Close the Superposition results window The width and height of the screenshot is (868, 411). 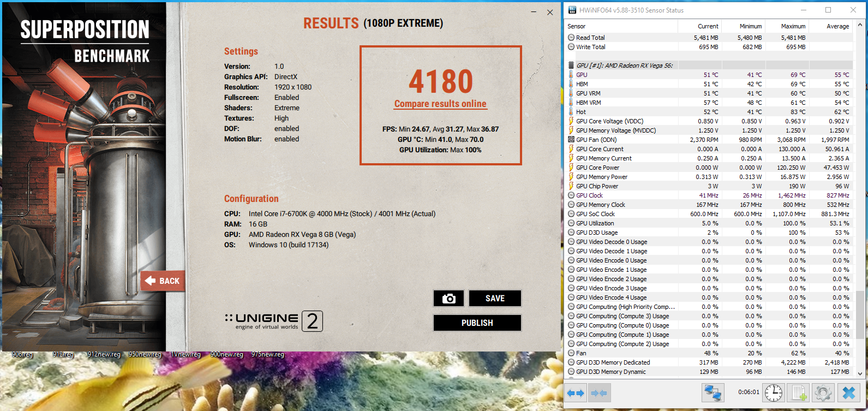point(550,12)
